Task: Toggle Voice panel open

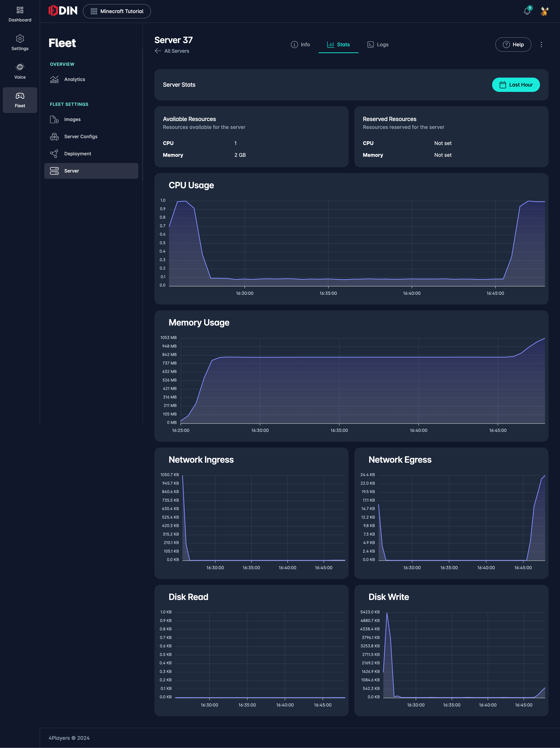Action: pos(20,71)
